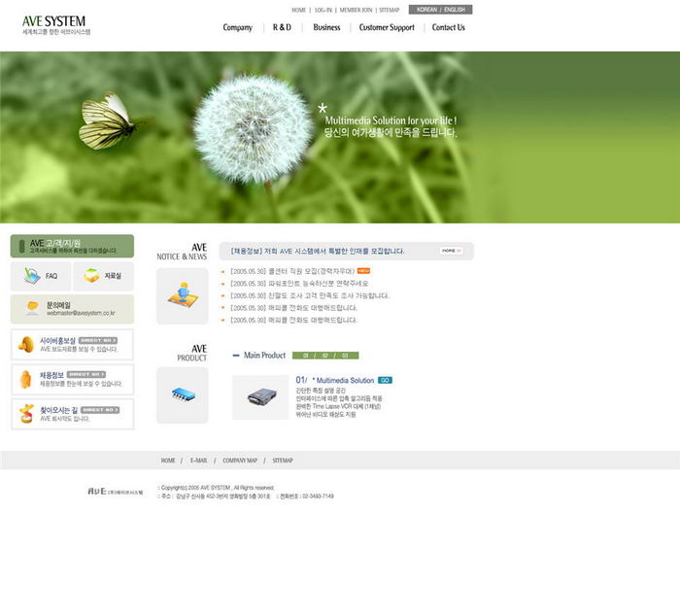Open the LOG-IN link at the top

tap(323, 10)
